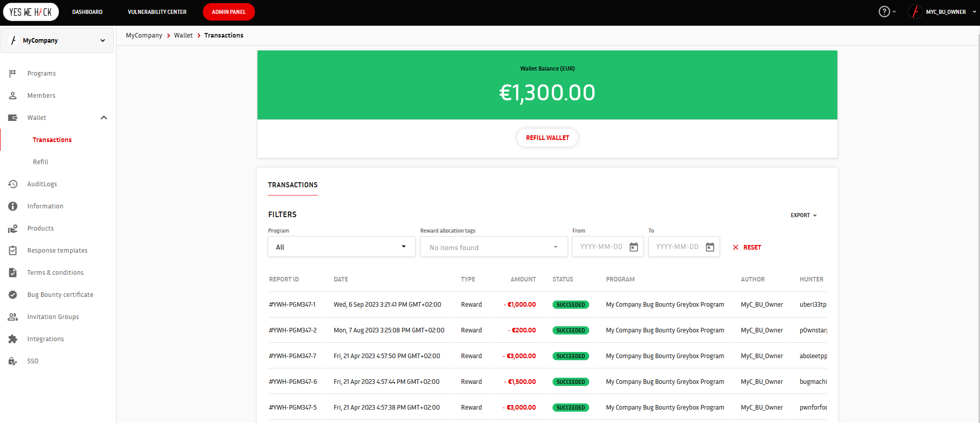Click the REPORT ID column header
Viewport: 980px width, 423px height.
pos(284,279)
